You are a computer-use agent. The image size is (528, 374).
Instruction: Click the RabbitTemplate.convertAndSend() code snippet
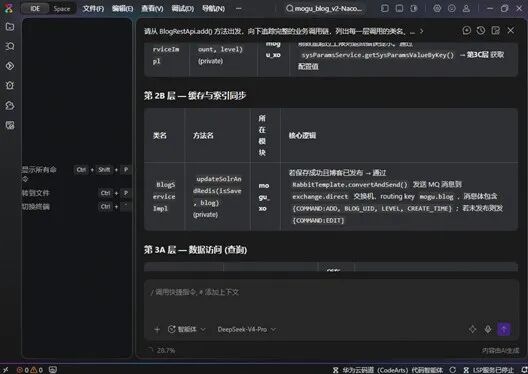click(x=350, y=184)
